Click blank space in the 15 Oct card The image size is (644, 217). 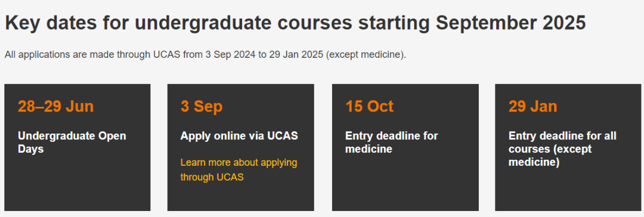point(405,185)
